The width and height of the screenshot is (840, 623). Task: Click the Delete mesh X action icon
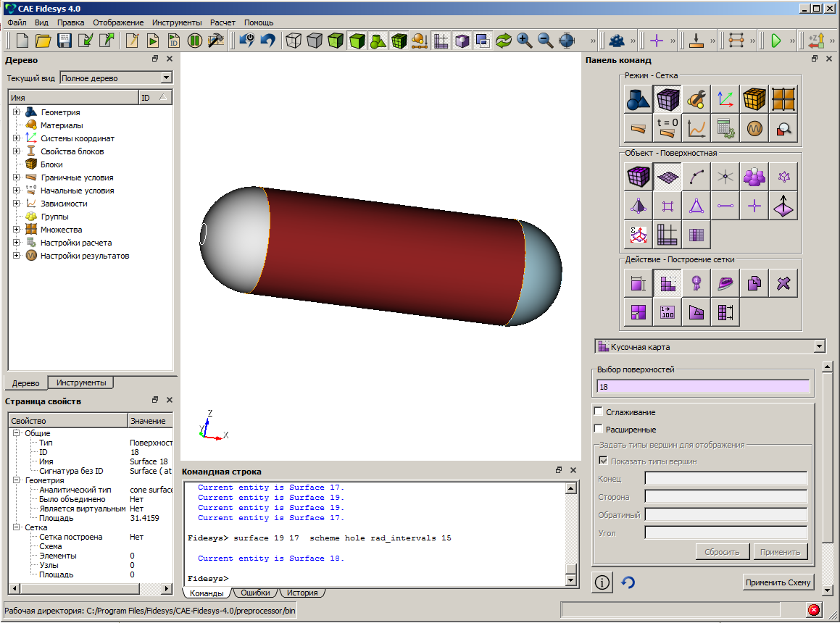tap(783, 283)
